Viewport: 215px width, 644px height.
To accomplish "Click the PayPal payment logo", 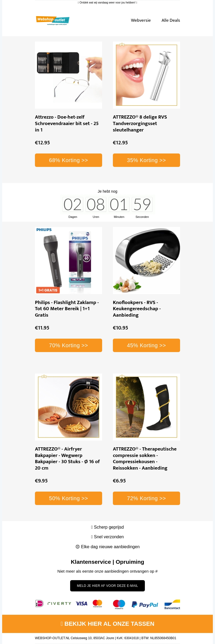I will pos(145,605).
